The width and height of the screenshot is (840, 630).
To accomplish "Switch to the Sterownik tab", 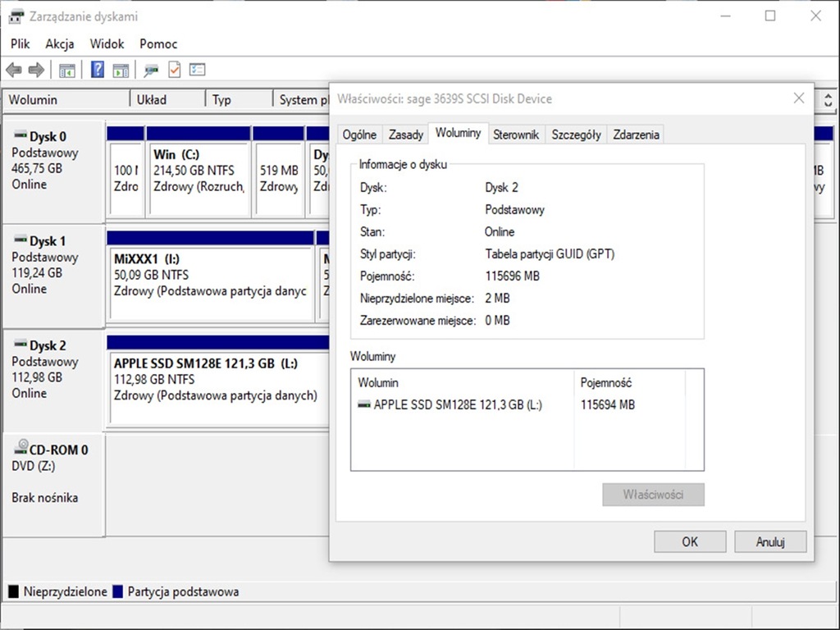I will [516, 135].
